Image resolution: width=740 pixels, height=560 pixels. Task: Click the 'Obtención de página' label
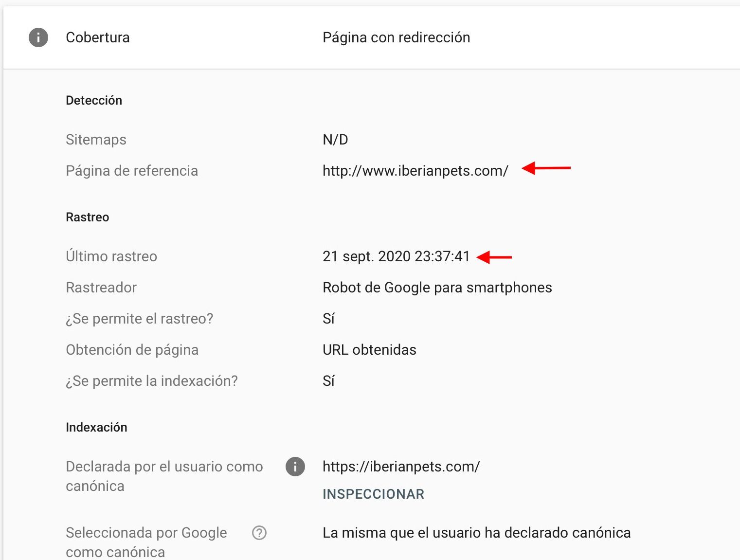(x=132, y=350)
